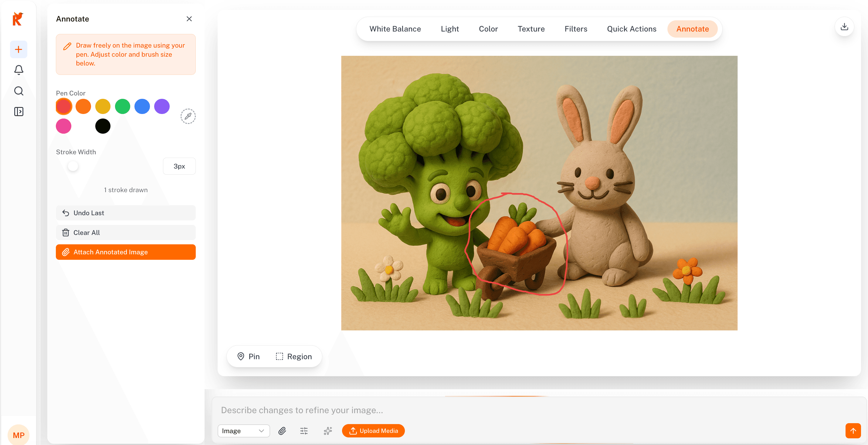The image size is (868, 445).
Task: Select the blue pen color swatch
Action: tap(142, 106)
